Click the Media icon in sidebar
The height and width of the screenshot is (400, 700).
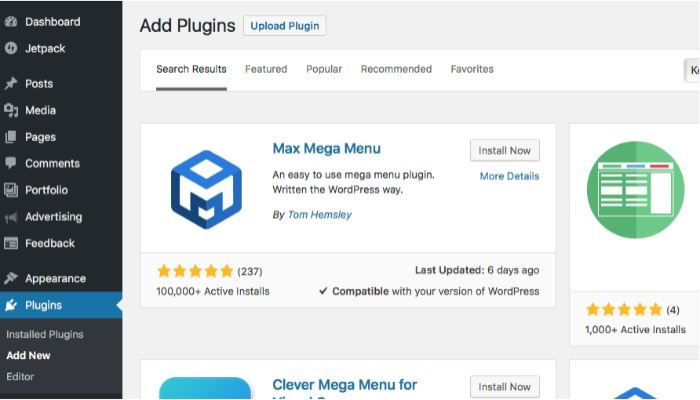(x=11, y=110)
